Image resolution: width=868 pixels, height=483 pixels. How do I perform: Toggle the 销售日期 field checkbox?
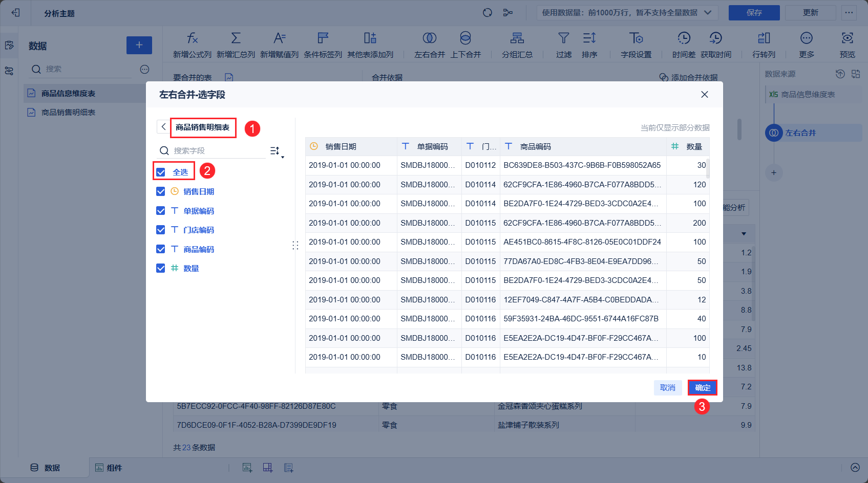(x=161, y=191)
